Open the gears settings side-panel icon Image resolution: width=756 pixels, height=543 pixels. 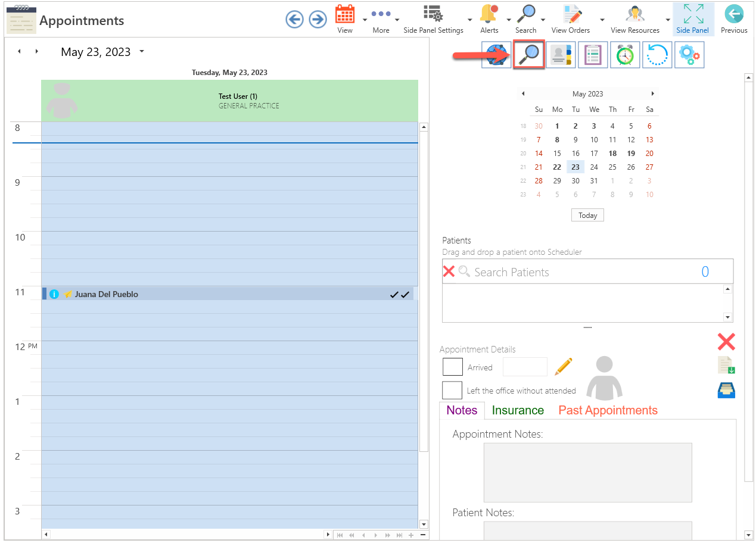pyautogui.click(x=689, y=55)
